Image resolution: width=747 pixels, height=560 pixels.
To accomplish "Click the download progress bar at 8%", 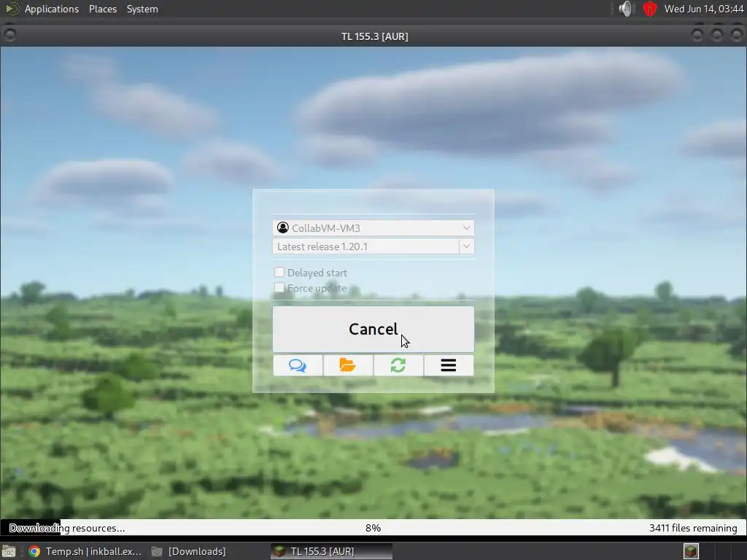I will pos(373,528).
